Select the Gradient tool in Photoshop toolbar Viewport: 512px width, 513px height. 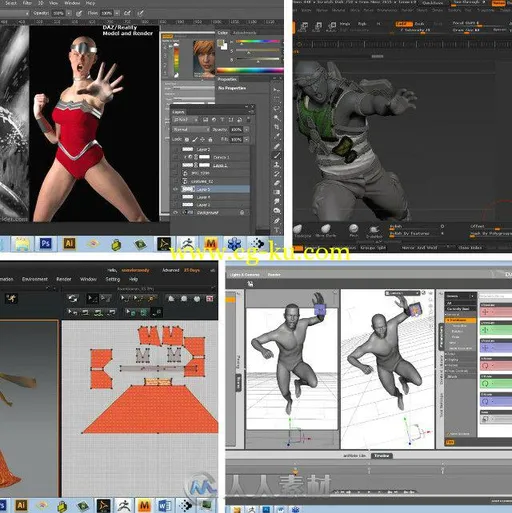277,192
